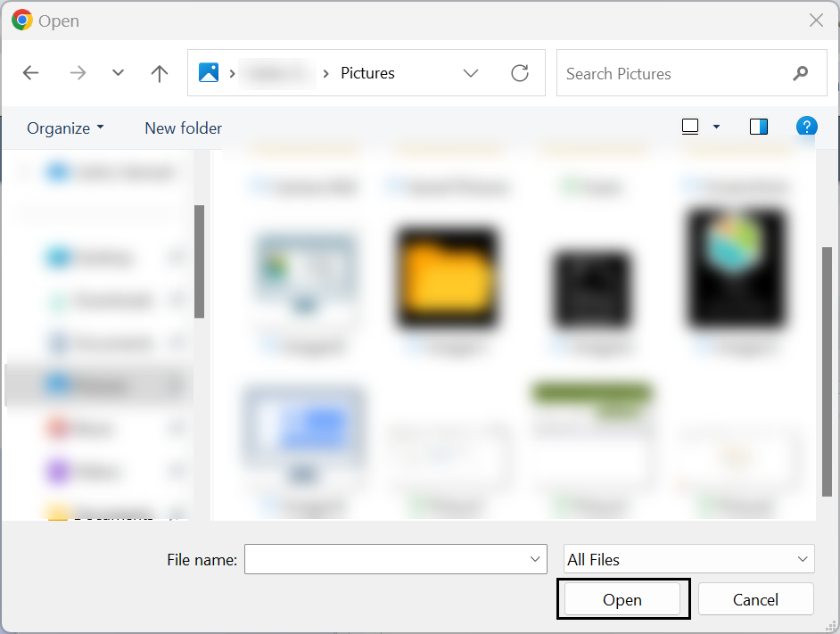Click the New folder button

coord(183,128)
